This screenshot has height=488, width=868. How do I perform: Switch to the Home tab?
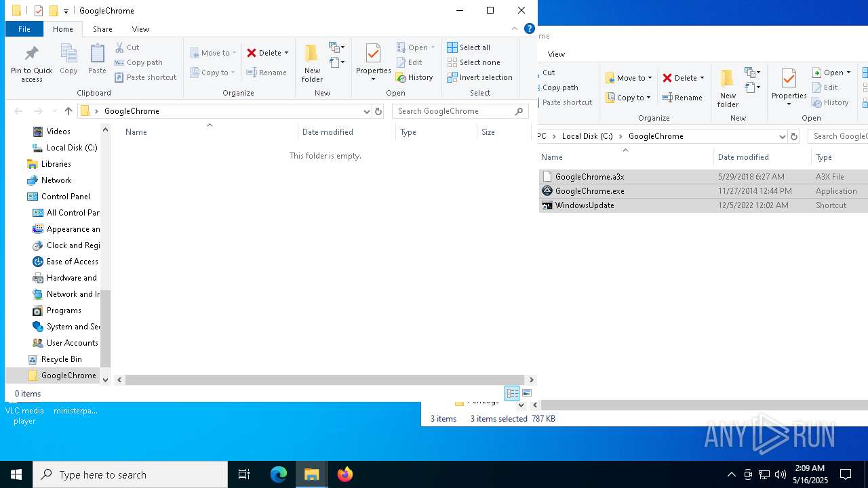[63, 29]
